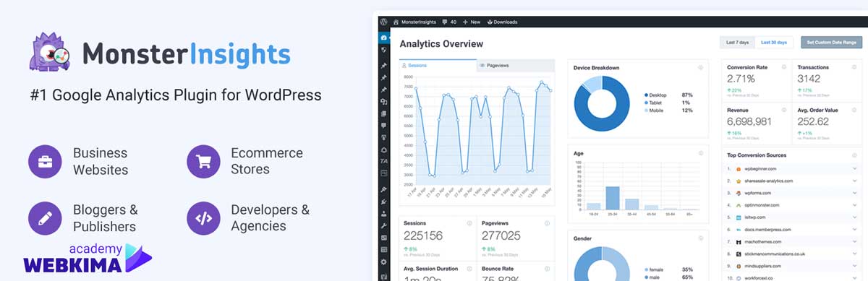Click the Conversion Rate info icon
The width and height of the screenshot is (868, 281).
783,67
